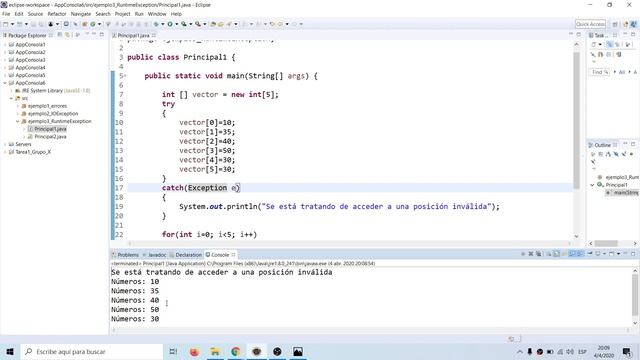Open the Window menu

tap(157, 14)
